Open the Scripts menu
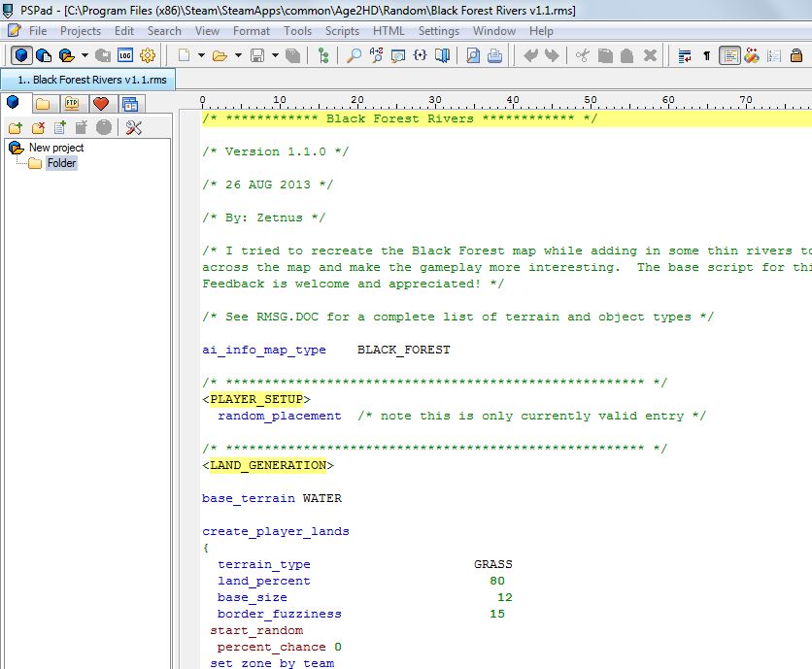The image size is (812, 669). coord(342,31)
